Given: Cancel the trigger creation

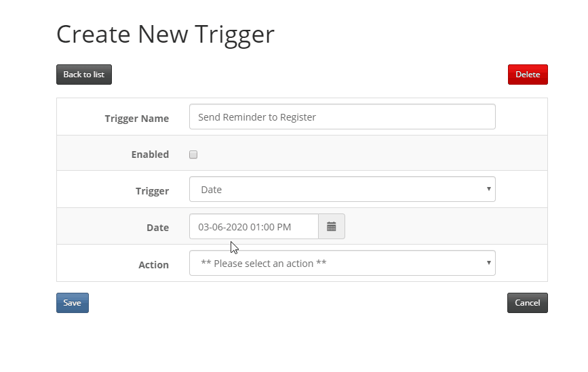Looking at the screenshot, I should pyautogui.click(x=527, y=303).
